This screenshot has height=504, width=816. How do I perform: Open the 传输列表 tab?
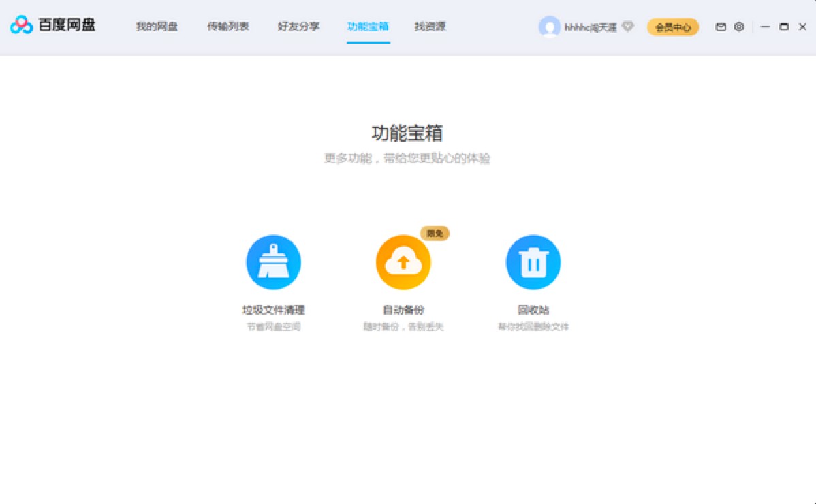pos(227,27)
